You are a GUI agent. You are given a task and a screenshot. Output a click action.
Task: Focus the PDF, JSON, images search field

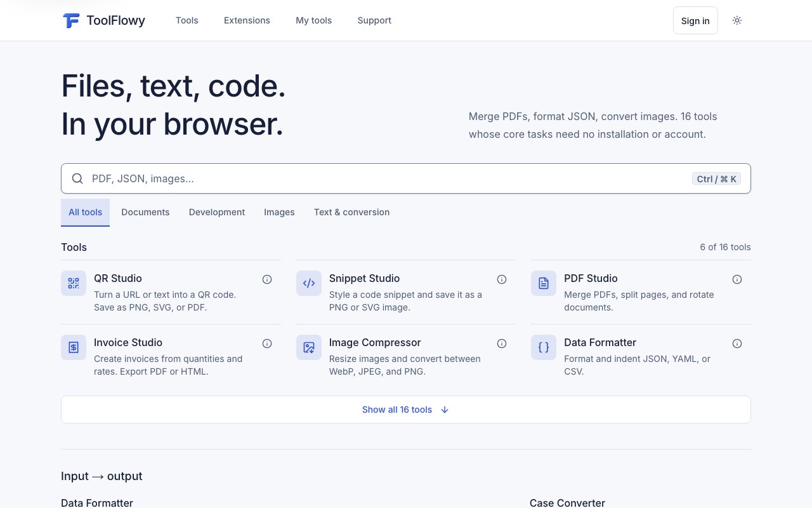(x=406, y=178)
